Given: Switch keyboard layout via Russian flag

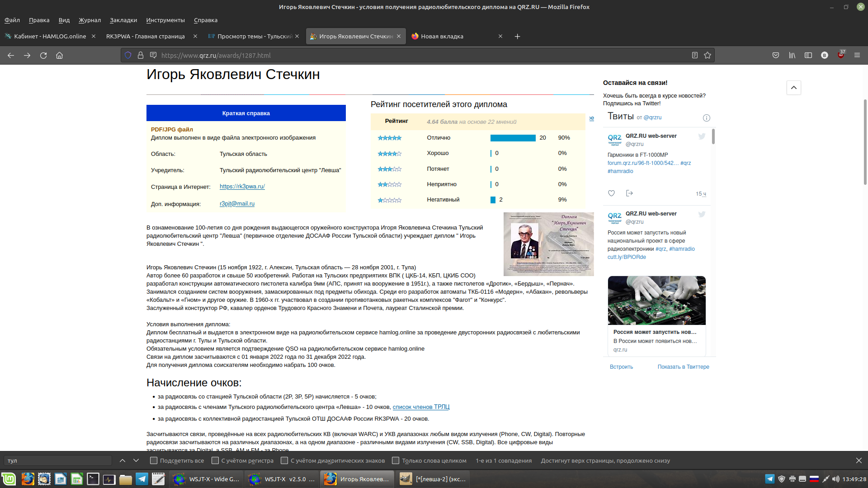Looking at the screenshot, I should tap(814, 479).
